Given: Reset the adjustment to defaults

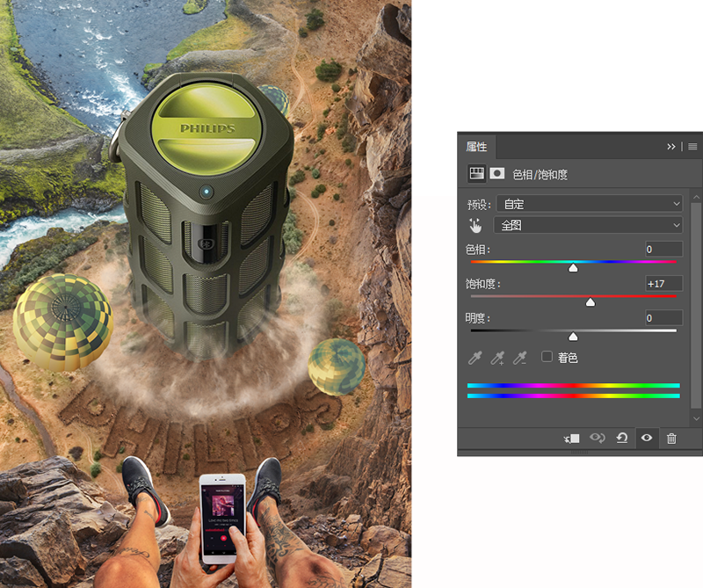Looking at the screenshot, I should pyautogui.click(x=622, y=438).
